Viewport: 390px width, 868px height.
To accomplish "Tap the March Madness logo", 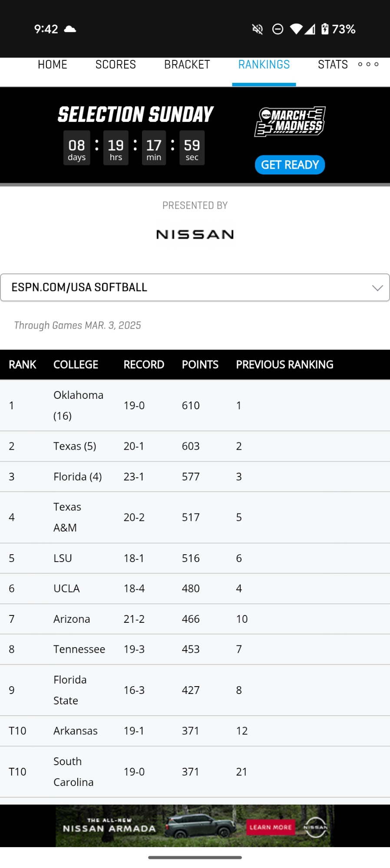I will click(290, 122).
